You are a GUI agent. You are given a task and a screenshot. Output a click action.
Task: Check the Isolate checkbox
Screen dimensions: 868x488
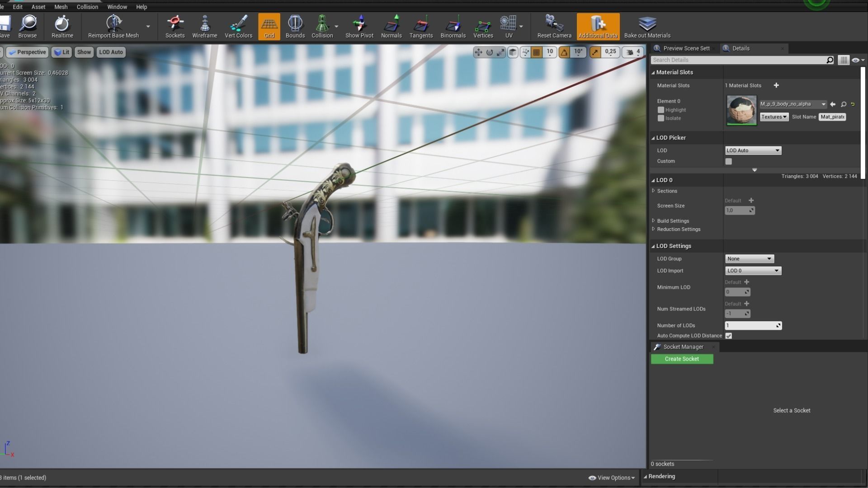coord(660,118)
